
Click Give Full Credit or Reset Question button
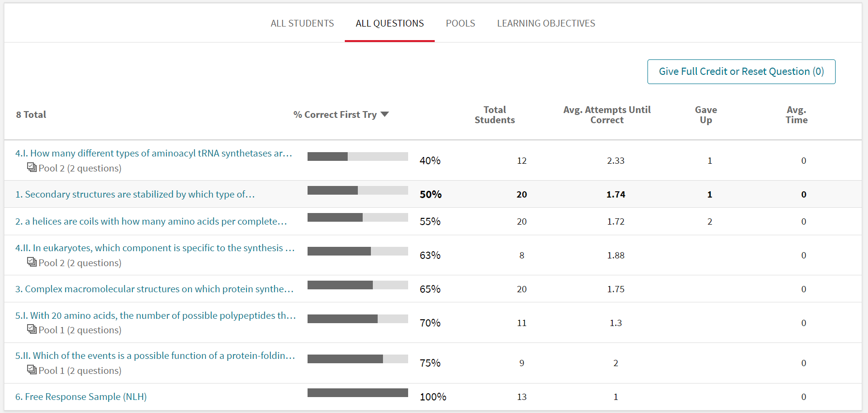click(741, 71)
